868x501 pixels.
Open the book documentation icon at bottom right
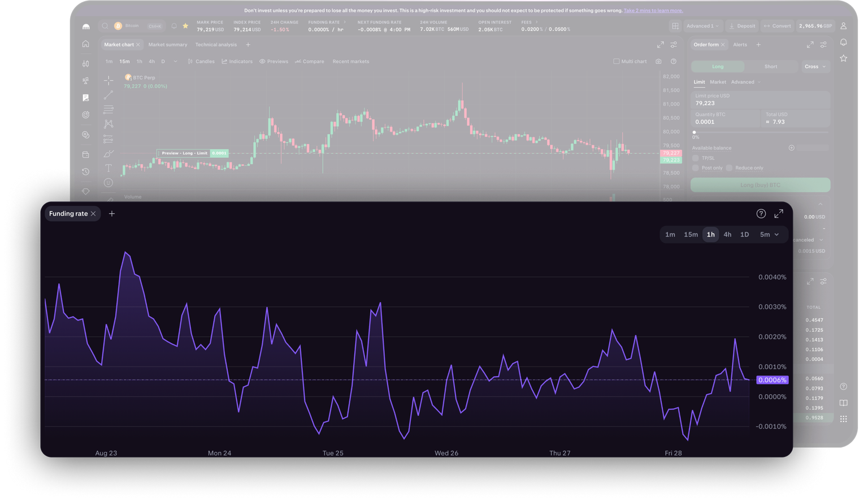tap(844, 403)
